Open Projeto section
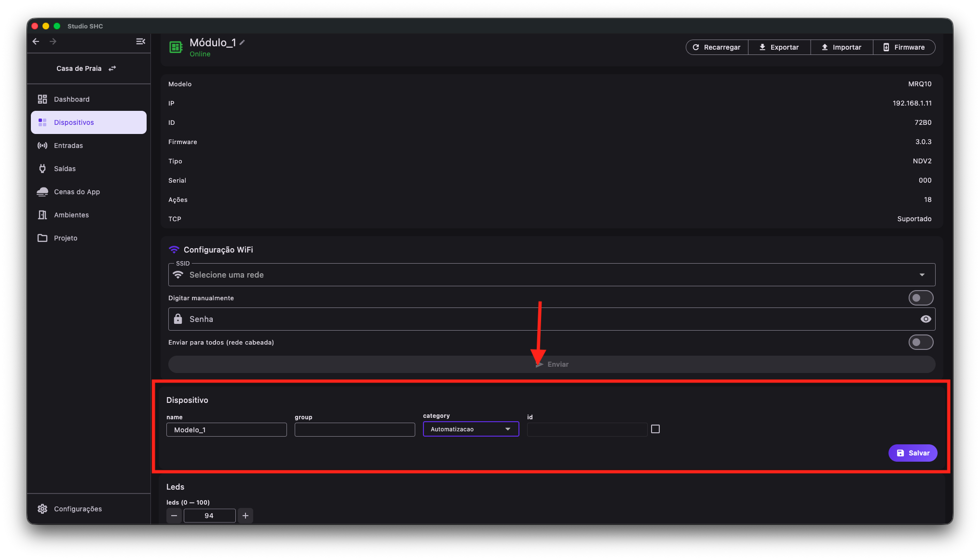Image resolution: width=980 pixels, height=560 pixels. click(89, 238)
